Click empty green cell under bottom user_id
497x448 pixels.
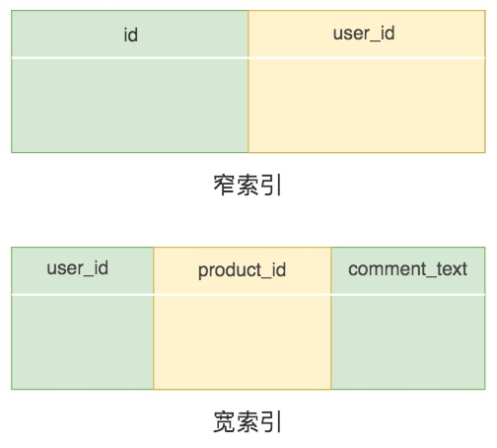click(x=82, y=342)
